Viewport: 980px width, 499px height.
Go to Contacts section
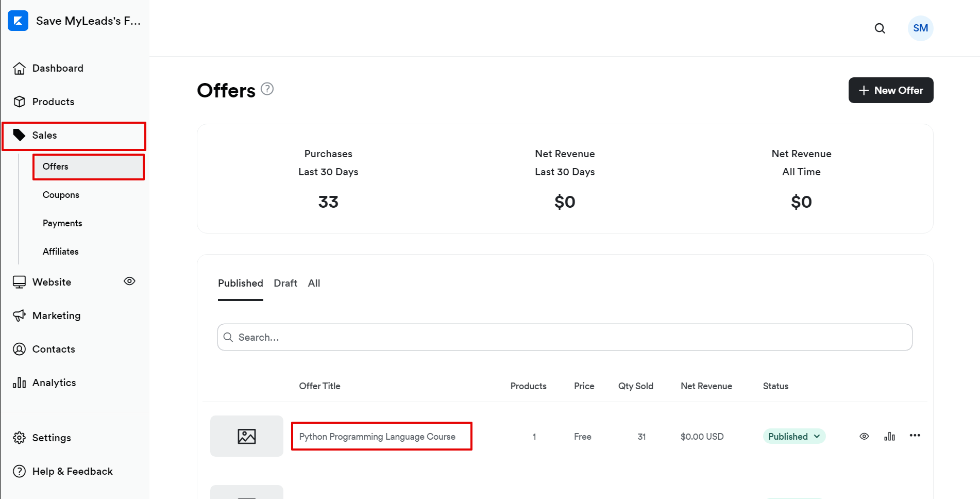(54, 349)
